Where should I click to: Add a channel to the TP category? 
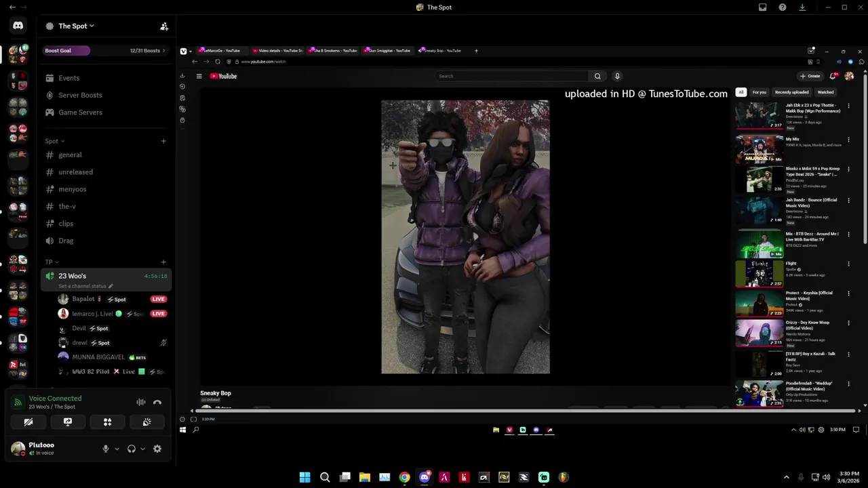[x=163, y=262]
